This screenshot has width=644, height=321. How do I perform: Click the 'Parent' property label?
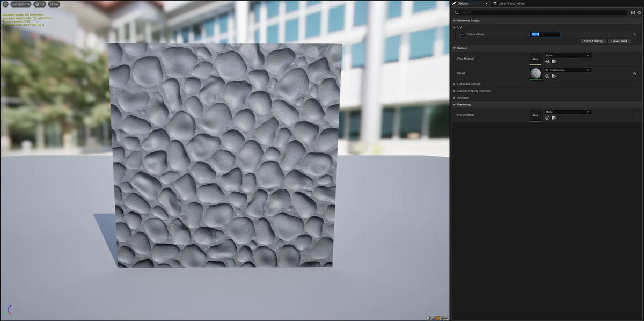(461, 74)
